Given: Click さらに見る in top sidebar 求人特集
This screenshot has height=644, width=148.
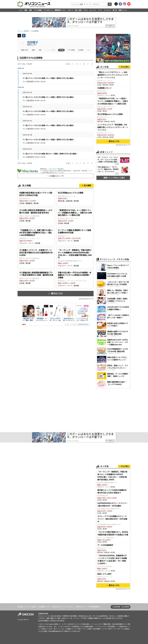Looking at the screenshot, I should [124, 67].
